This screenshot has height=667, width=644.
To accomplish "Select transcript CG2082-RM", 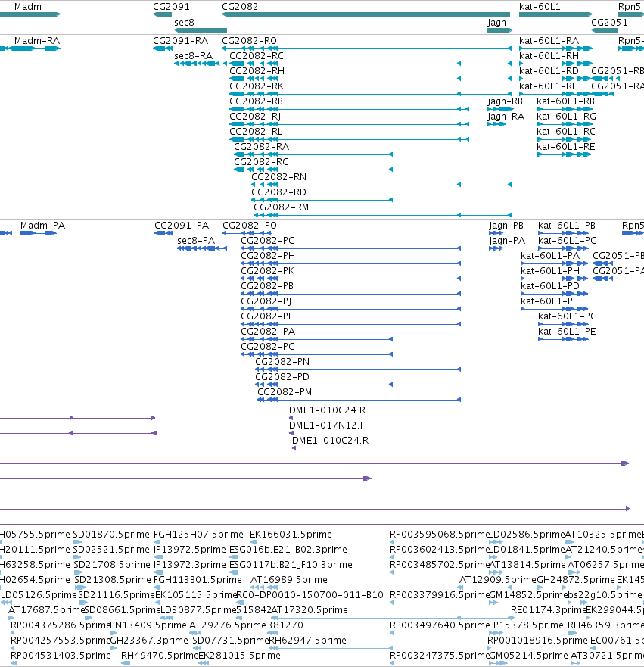I will (282, 207).
